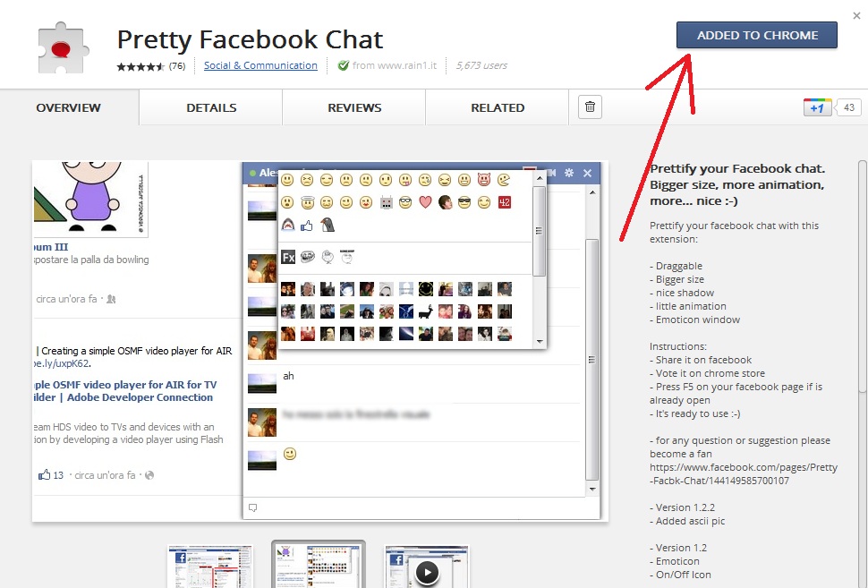Screen dimensions: 868x588
Task: Click the red devil emoticon
Action: point(484,179)
